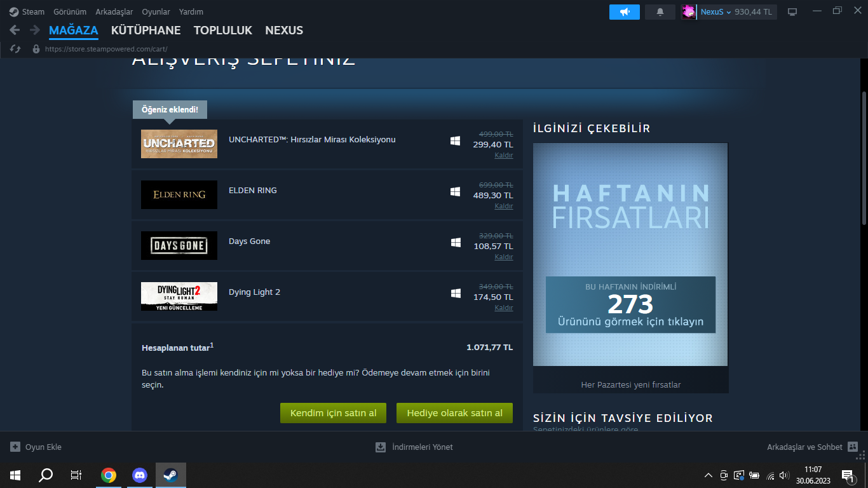Click the padlock icon beside the URL
The image size is (868, 488).
pos(36,49)
